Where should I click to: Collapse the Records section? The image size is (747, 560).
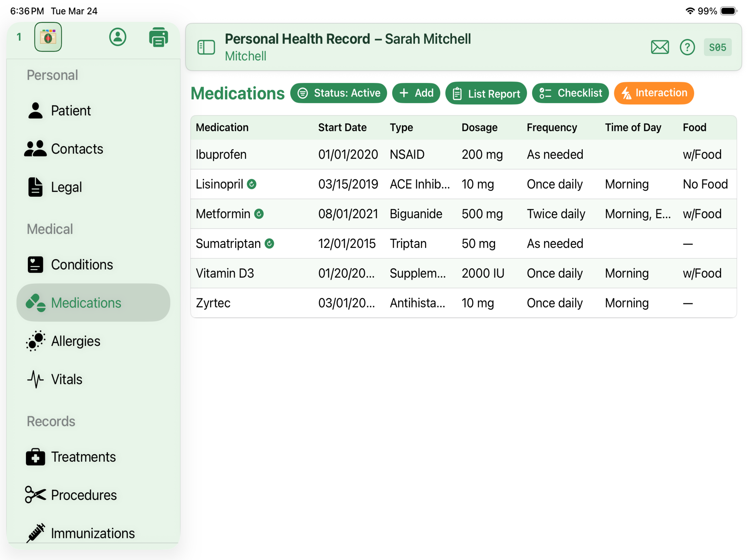[x=51, y=421]
